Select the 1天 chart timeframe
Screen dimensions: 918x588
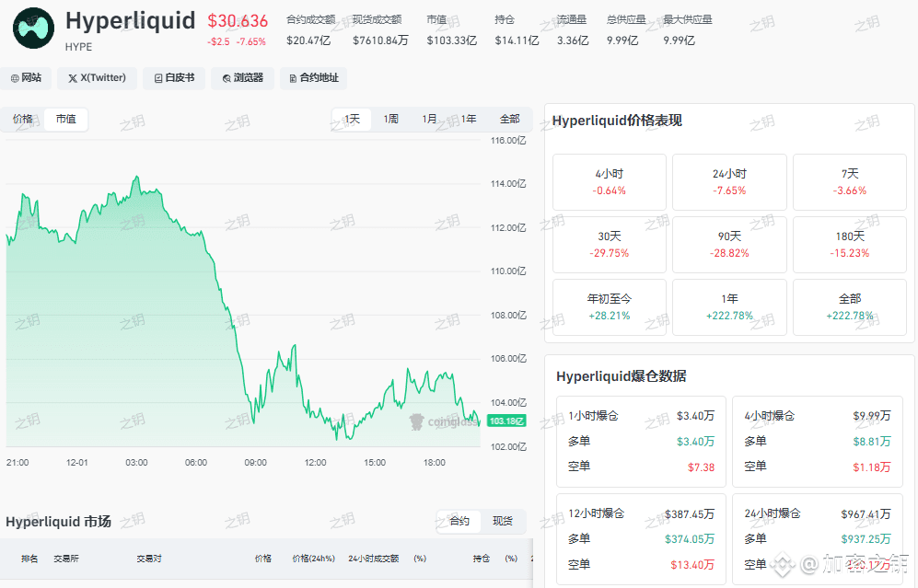click(x=352, y=119)
